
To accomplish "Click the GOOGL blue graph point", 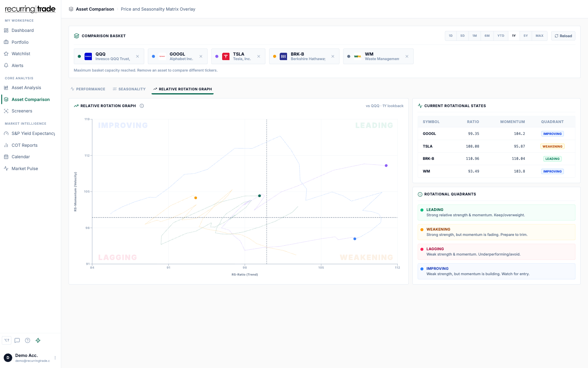I will point(355,239).
